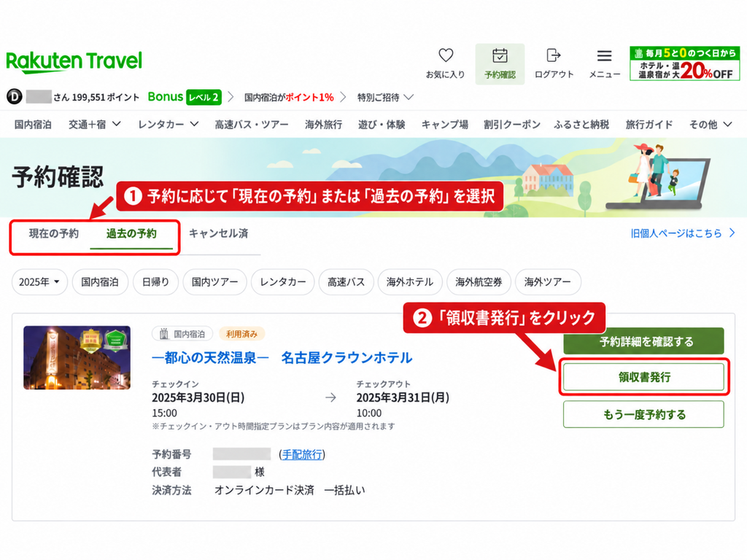
Task: Switch to 過去の予約 tab
Action: point(131,233)
